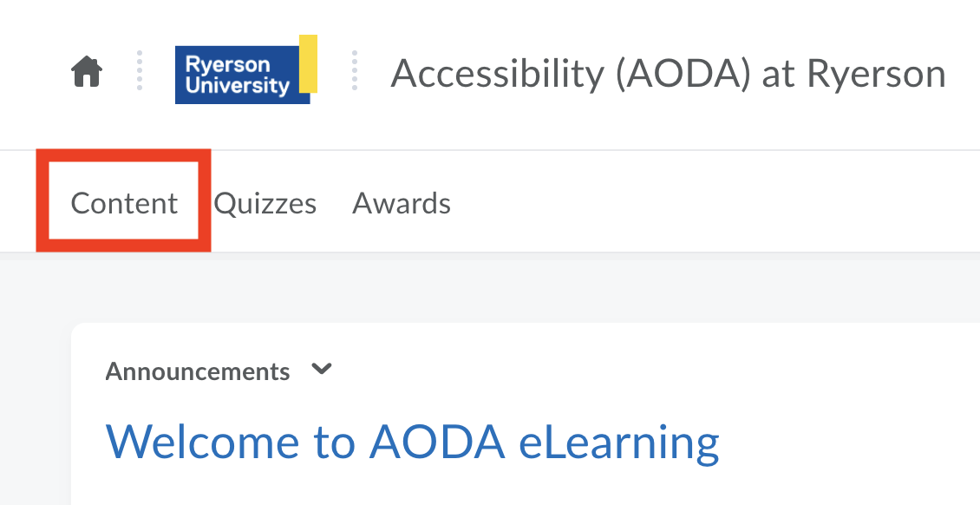
Task: Click the Accessibility (AODA) at Ryerson course title
Action: [x=668, y=74]
